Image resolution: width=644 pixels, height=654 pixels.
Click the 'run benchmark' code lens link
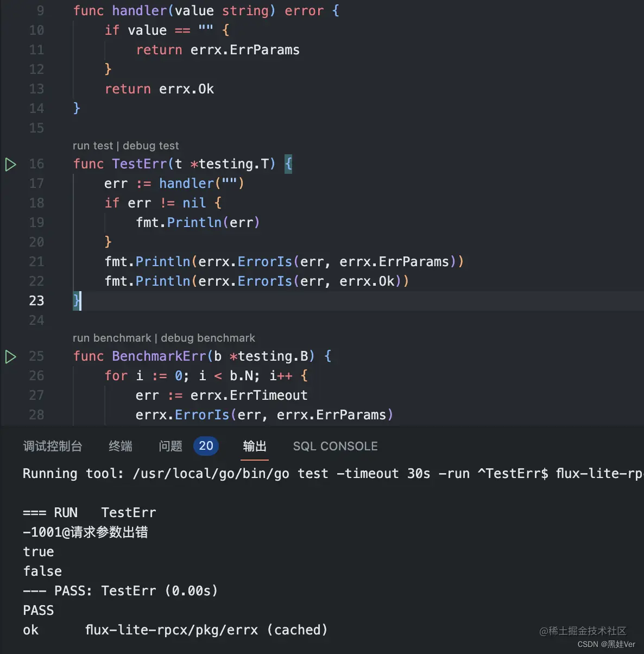(112, 338)
